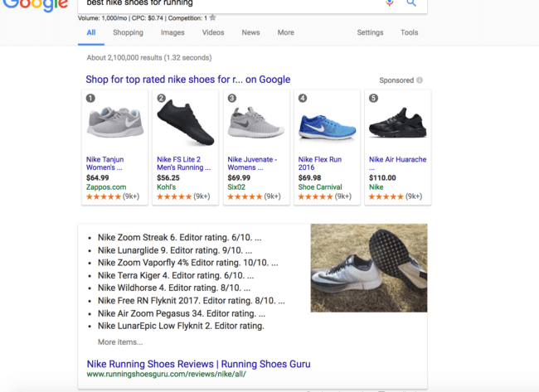Click the Shoe Carnival seller name
The height and width of the screenshot is (392, 539).
[x=320, y=187]
